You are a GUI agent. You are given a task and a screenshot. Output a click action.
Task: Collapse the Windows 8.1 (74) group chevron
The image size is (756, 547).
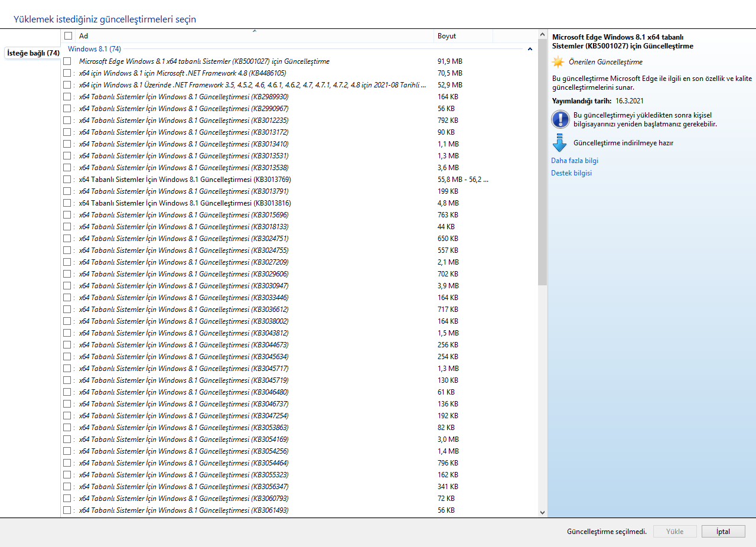530,49
